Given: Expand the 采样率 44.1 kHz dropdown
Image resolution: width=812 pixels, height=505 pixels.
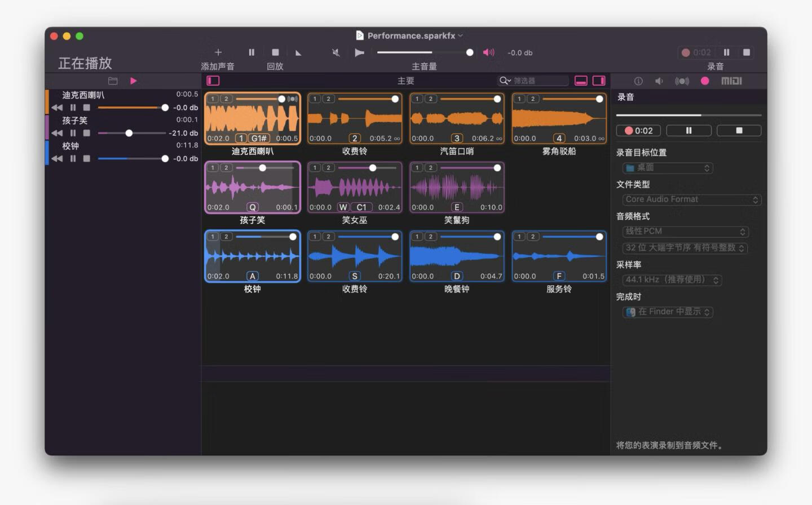Looking at the screenshot, I should [672, 280].
